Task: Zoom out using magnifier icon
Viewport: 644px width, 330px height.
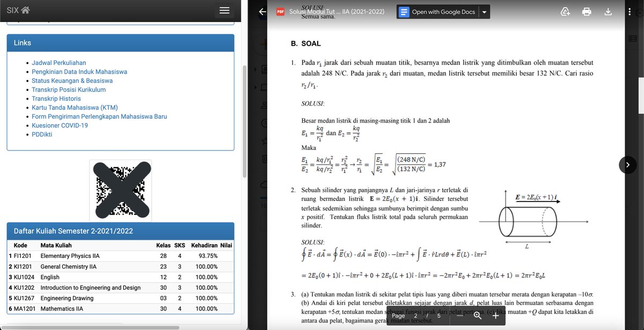Action: [x=477, y=316]
